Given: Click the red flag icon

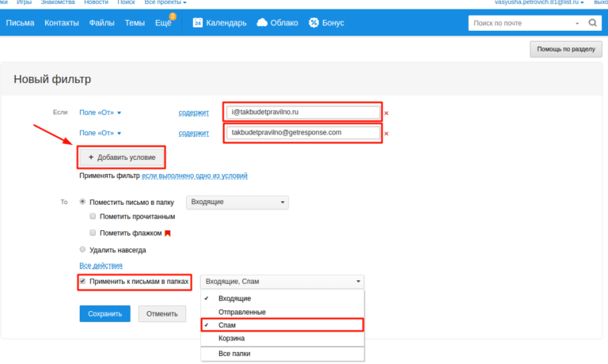Looking at the screenshot, I should (x=167, y=233).
